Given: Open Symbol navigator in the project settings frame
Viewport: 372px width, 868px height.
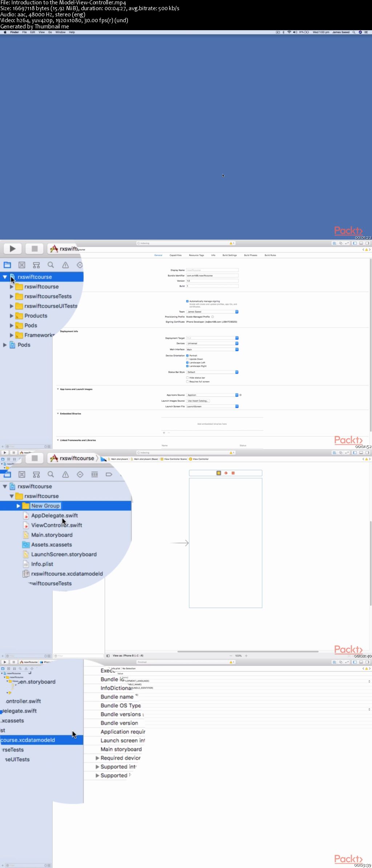Looking at the screenshot, I should click(x=36, y=265).
